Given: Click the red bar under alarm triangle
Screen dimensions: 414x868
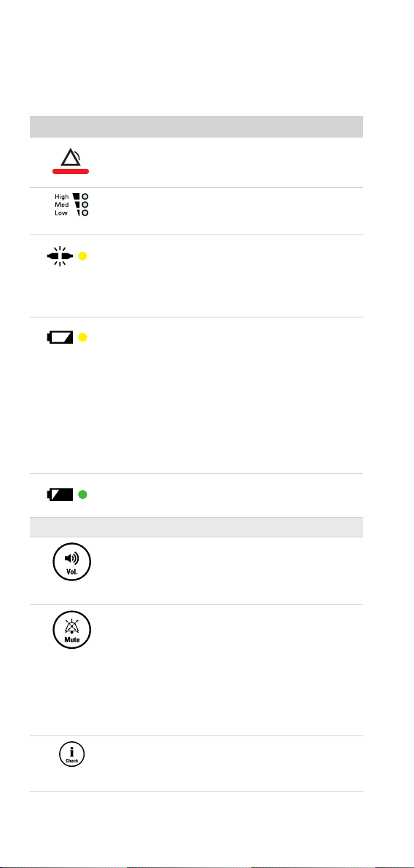Looking at the screenshot, I should [x=71, y=172].
